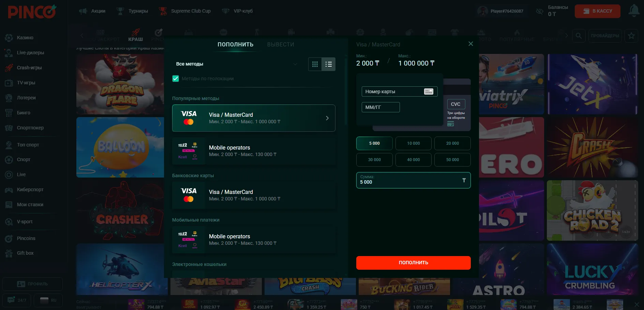
Task: Open the RU language selector
Action: tap(48, 300)
